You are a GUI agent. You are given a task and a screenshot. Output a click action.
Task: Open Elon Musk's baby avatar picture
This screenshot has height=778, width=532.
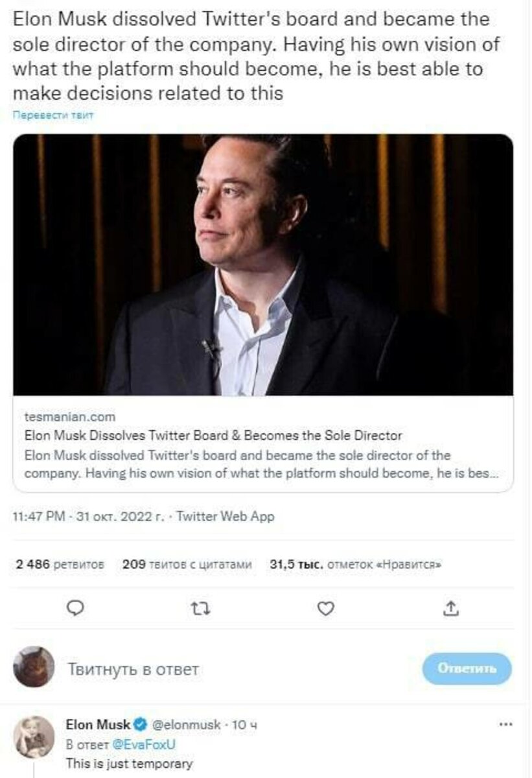coord(34,737)
